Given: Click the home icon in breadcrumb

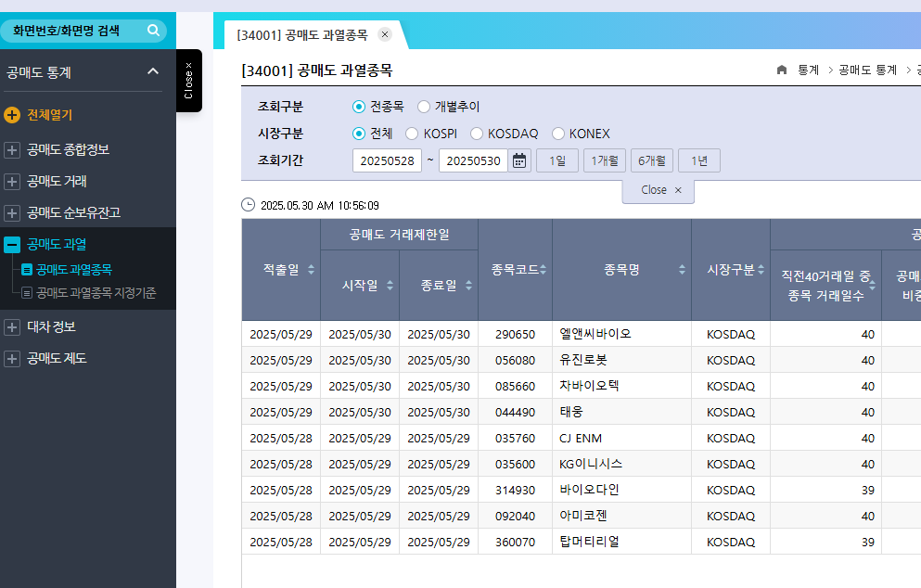Looking at the screenshot, I should [x=782, y=70].
